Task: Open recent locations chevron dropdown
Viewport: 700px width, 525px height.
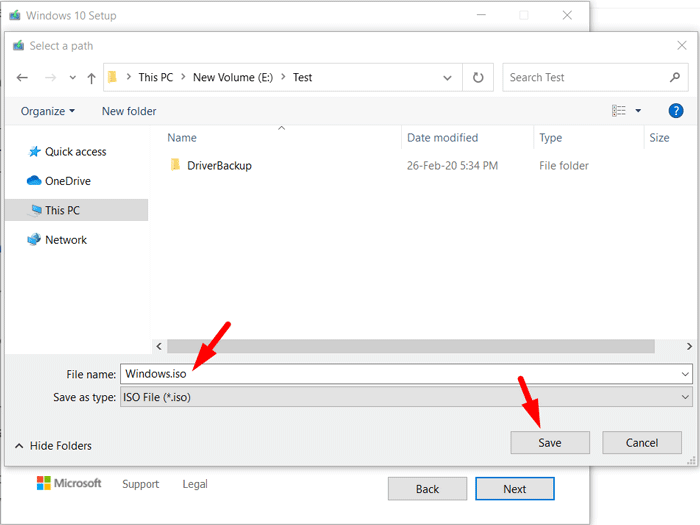Action: [72, 78]
